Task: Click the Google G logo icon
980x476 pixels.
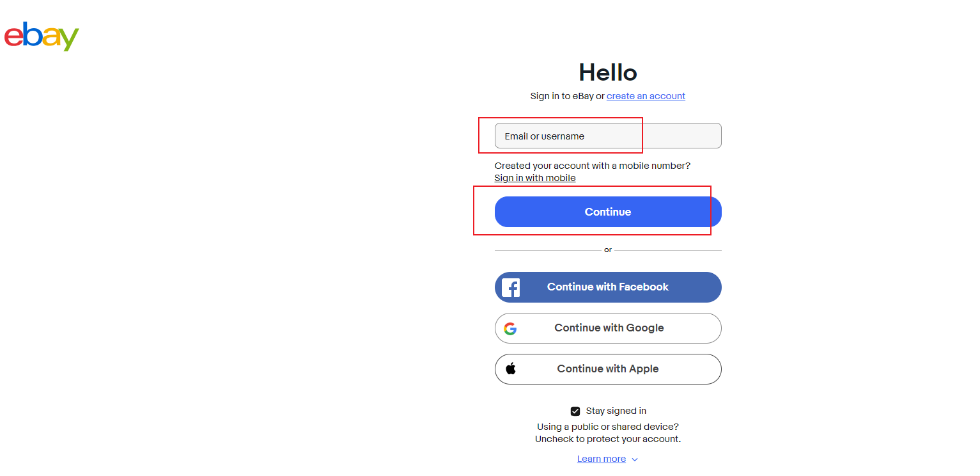Action: click(510, 328)
